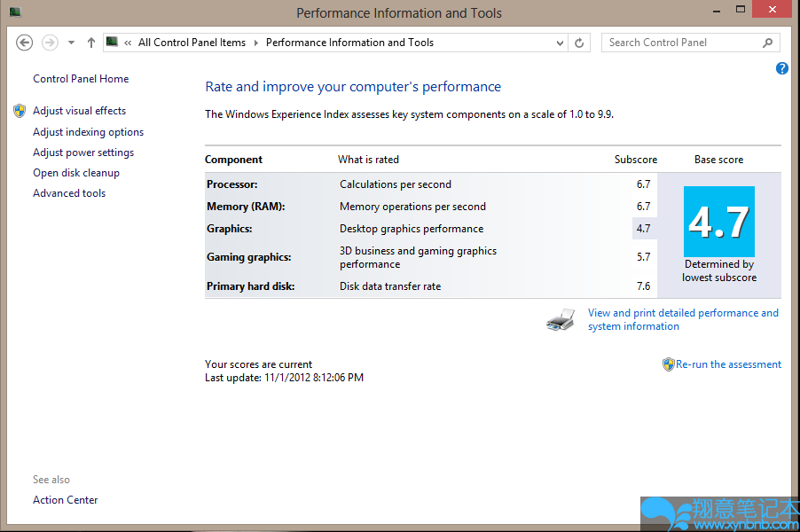Click the Last update timestamp text
This screenshot has width=800, height=532.
tap(284, 378)
